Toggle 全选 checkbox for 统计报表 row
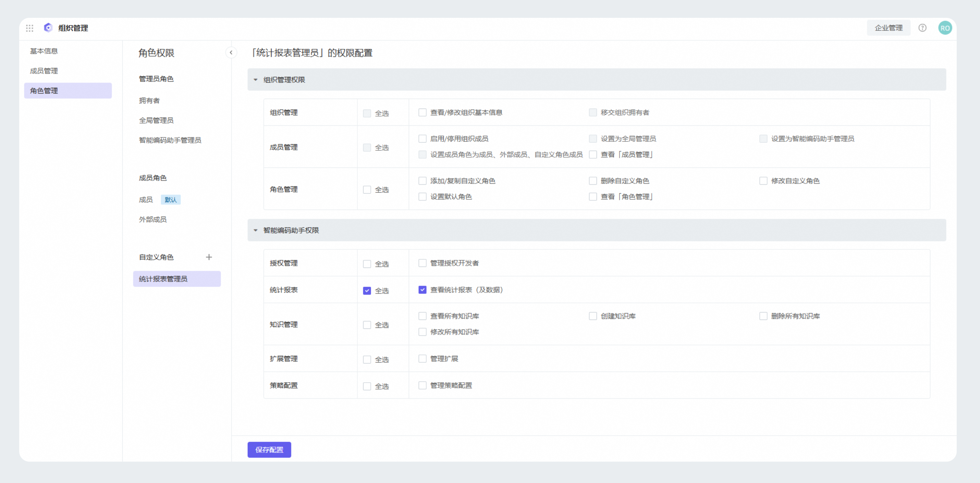The image size is (980, 483). pos(367,290)
